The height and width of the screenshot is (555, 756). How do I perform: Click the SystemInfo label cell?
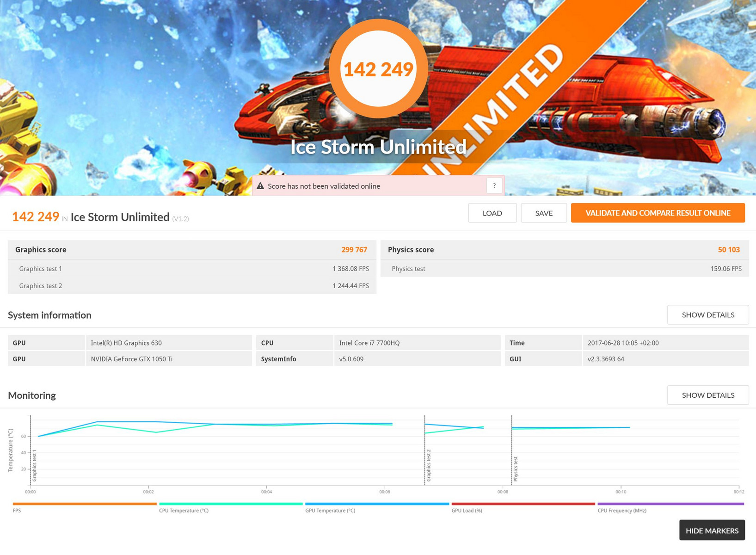click(295, 359)
